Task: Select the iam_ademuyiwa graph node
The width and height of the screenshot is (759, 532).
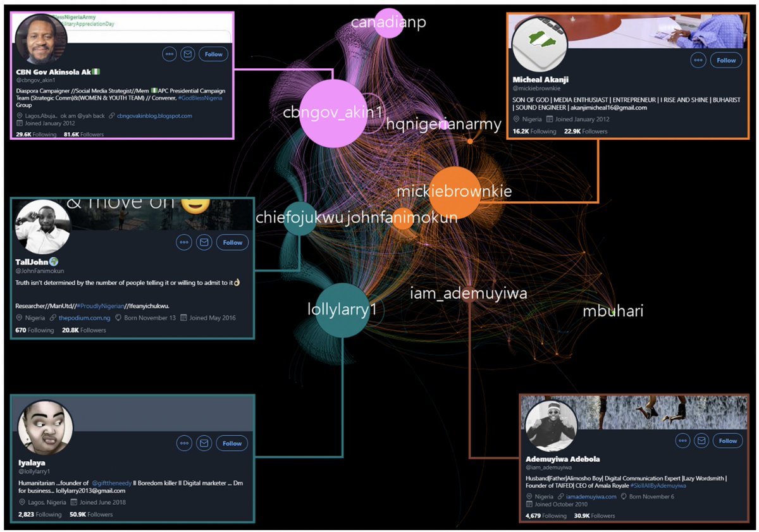Action: click(x=469, y=294)
